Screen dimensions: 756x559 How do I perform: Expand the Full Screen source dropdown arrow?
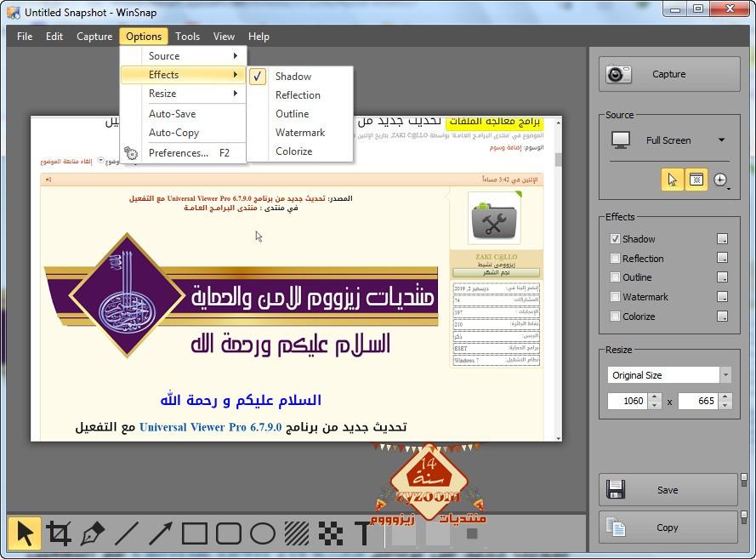721,140
